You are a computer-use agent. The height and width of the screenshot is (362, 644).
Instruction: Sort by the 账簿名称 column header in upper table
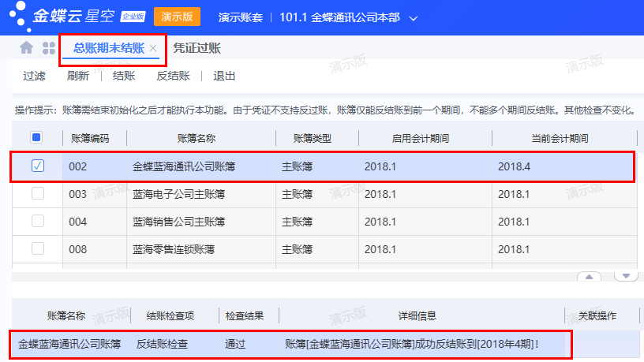pyautogui.click(x=197, y=138)
